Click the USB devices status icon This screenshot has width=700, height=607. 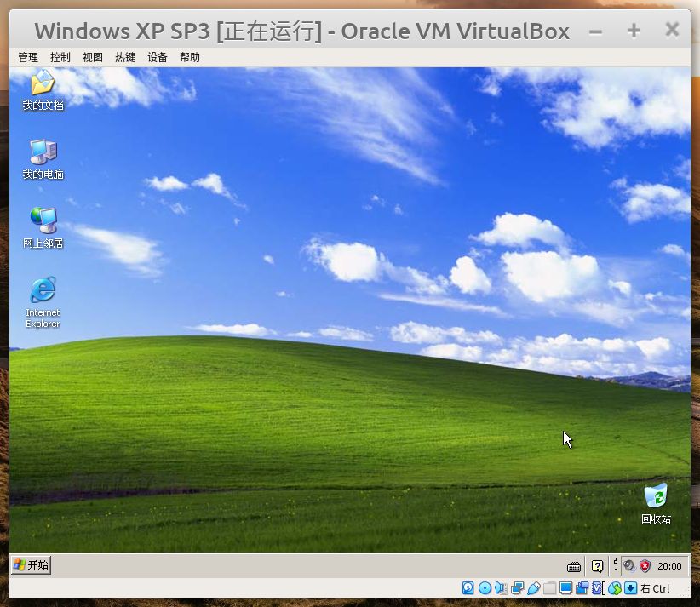[x=536, y=587]
